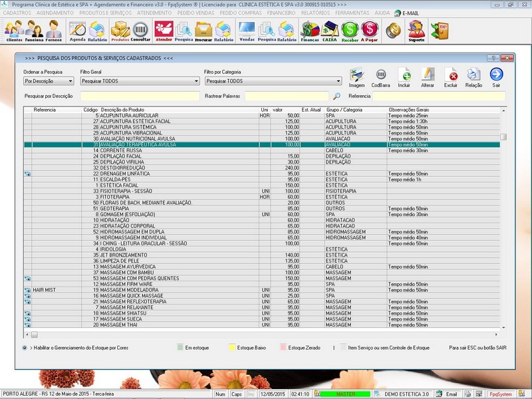
Task: Click the CodBarra icon
Action: (x=380, y=77)
